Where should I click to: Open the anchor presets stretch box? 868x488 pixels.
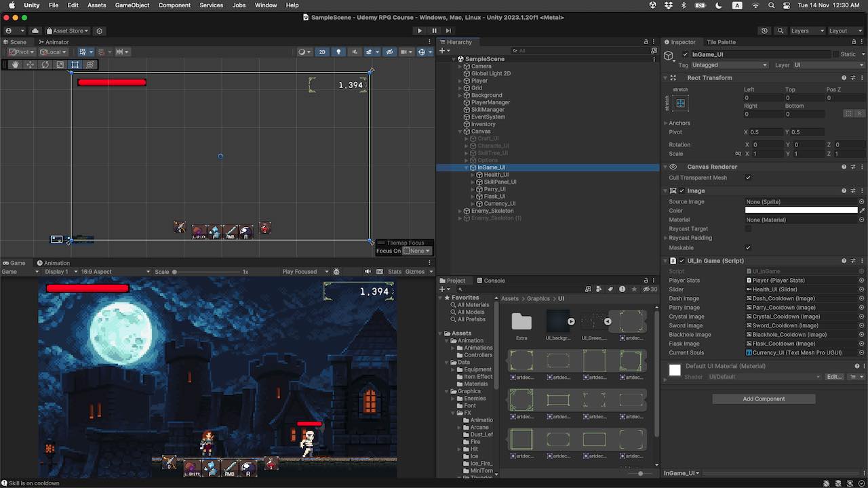point(680,104)
